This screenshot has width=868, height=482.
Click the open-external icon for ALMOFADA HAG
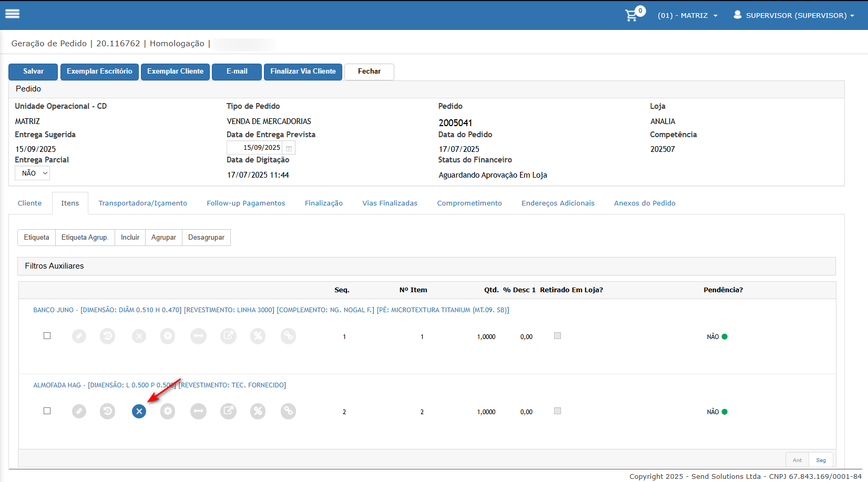(x=228, y=412)
